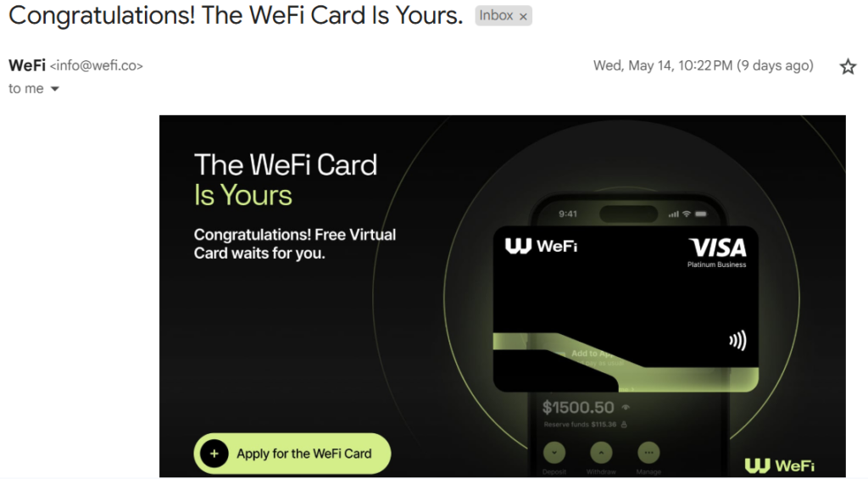Click the contactless payment symbol on card
This screenshot has height=479, width=868.
[738, 340]
